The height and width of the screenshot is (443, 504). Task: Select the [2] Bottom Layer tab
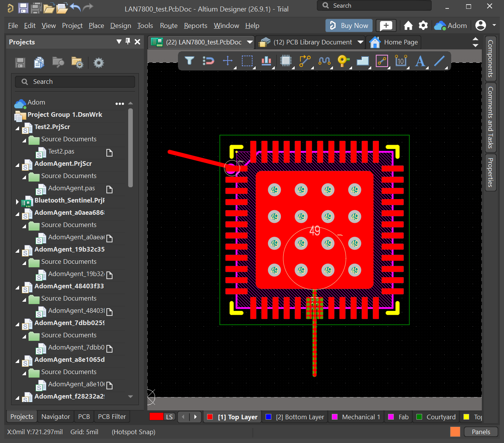[295, 417]
